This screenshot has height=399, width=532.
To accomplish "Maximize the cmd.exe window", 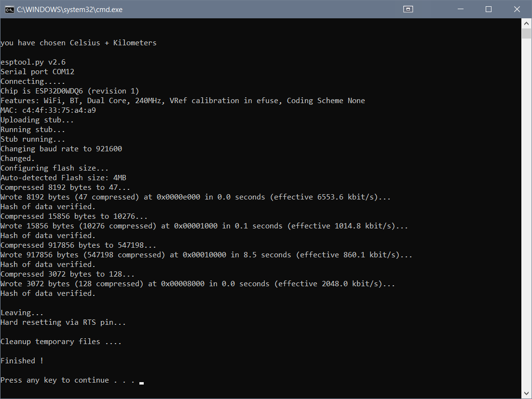I will [488, 9].
